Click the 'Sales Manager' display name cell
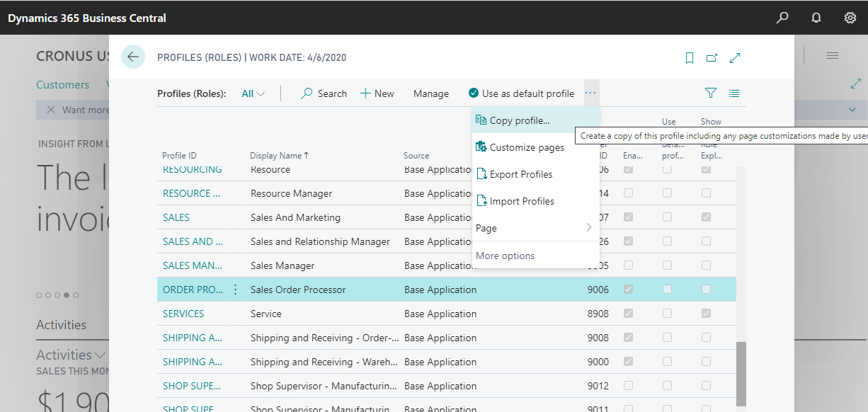Screen dimensions: 868x412 [282, 265]
